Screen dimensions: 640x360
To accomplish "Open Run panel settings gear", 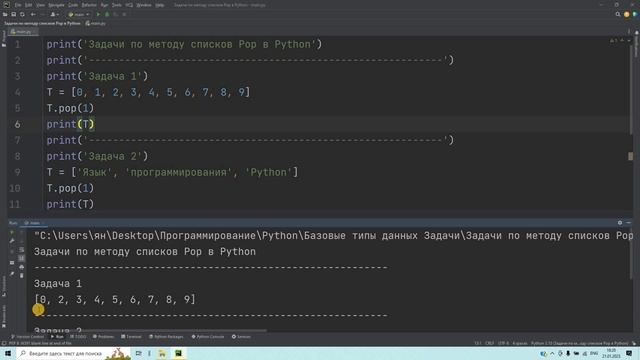I will point(620,223).
